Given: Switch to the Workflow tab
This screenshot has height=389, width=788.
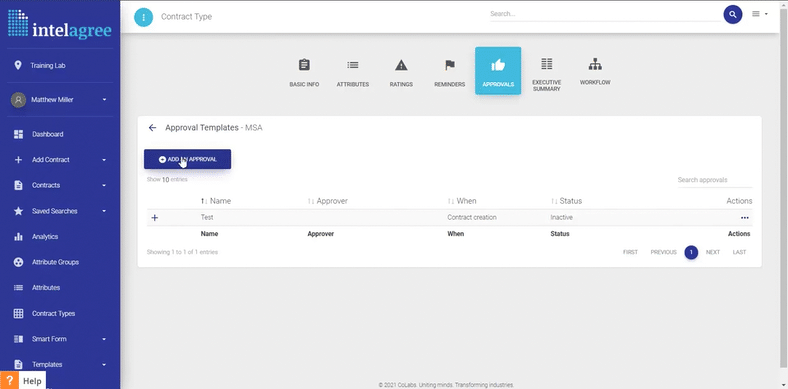Looking at the screenshot, I should click(x=595, y=72).
